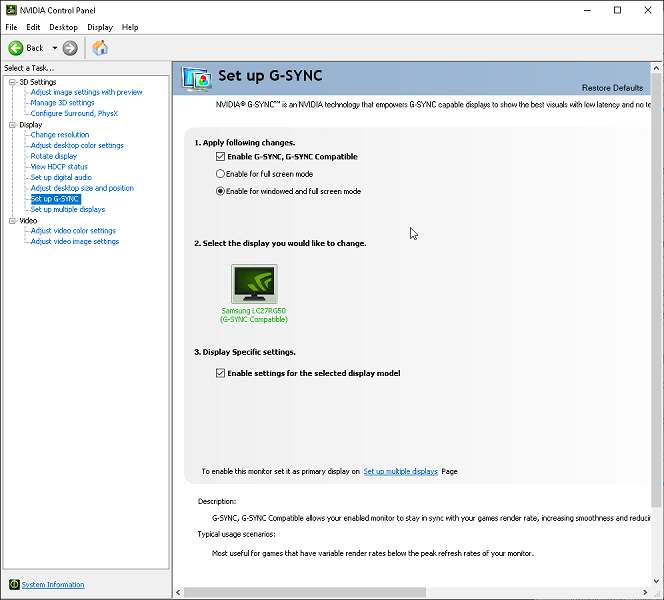Select Enable for windowed and full screen mode

coord(220,191)
